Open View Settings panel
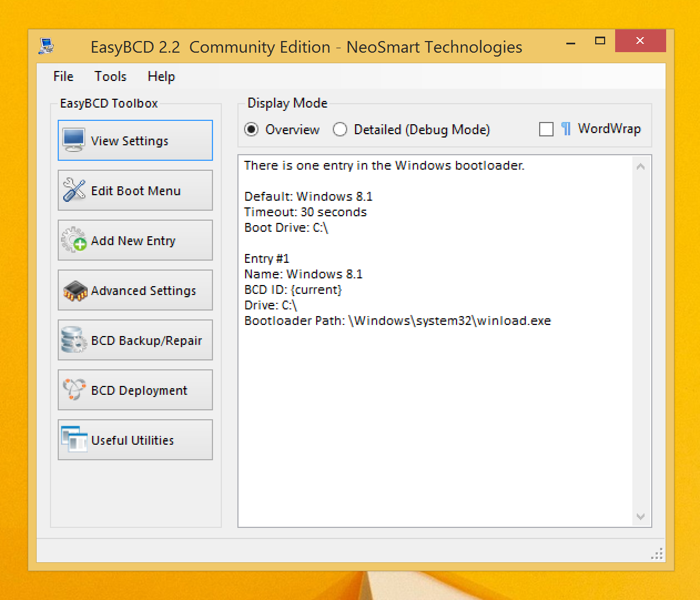Screen dimensions: 700x600 coord(135,140)
